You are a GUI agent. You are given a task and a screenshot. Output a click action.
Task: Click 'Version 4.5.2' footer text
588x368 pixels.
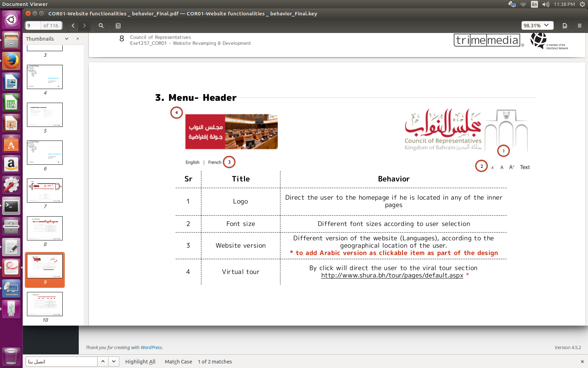pos(568,347)
